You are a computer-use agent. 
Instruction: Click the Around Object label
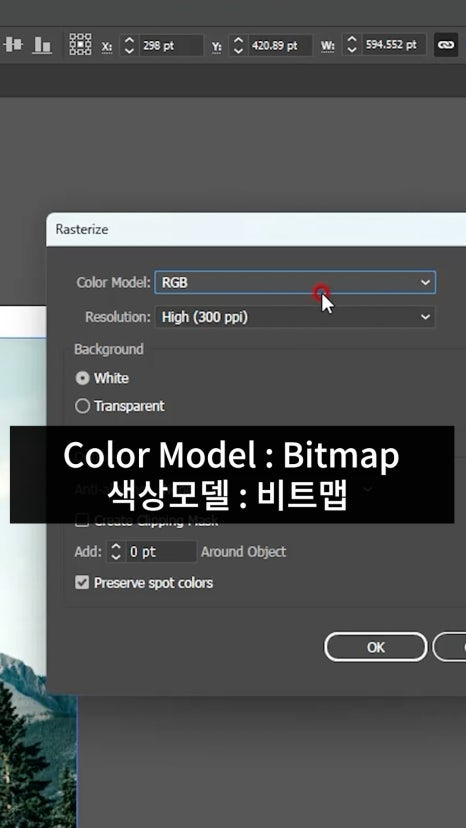pos(244,552)
